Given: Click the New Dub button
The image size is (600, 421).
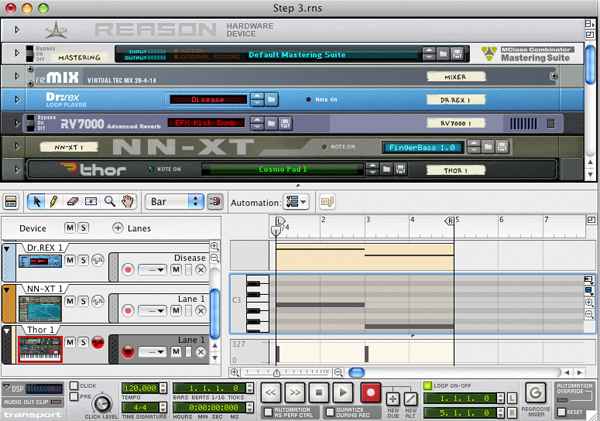Looking at the screenshot, I should coord(393,399).
